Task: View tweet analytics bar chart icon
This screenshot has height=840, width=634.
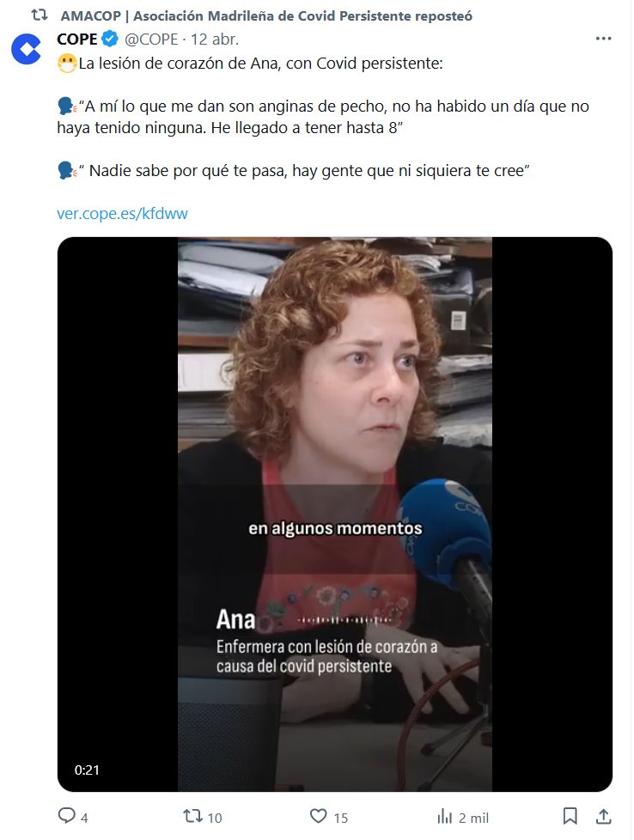Action: click(444, 817)
